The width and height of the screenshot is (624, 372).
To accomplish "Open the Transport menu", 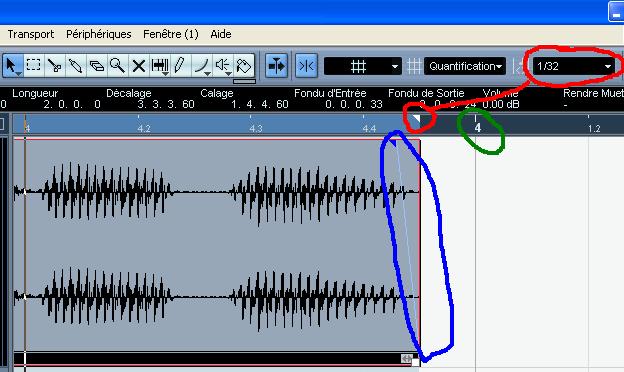I will 31,34.
